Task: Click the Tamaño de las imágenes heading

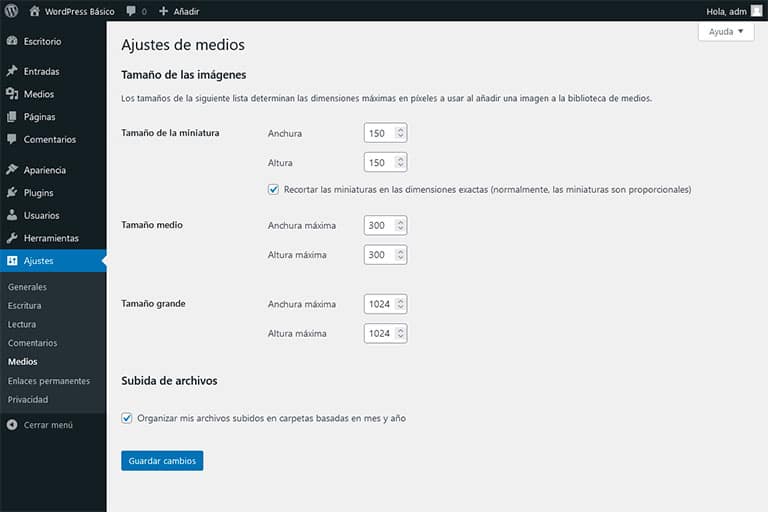Action: [x=184, y=75]
